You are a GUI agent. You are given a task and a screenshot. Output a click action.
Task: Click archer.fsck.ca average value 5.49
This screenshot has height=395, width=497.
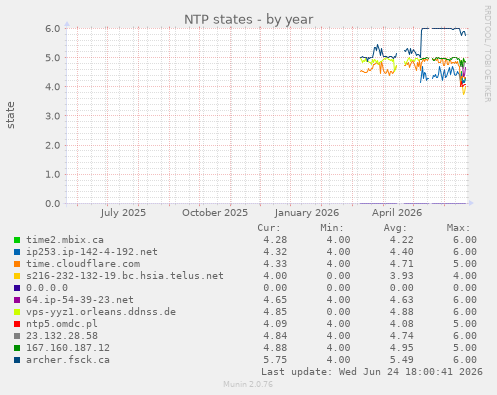click(x=402, y=360)
